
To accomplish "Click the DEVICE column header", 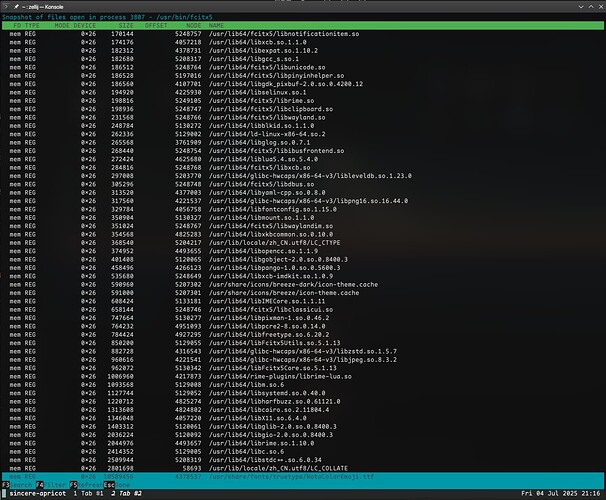I will (85, 26).
